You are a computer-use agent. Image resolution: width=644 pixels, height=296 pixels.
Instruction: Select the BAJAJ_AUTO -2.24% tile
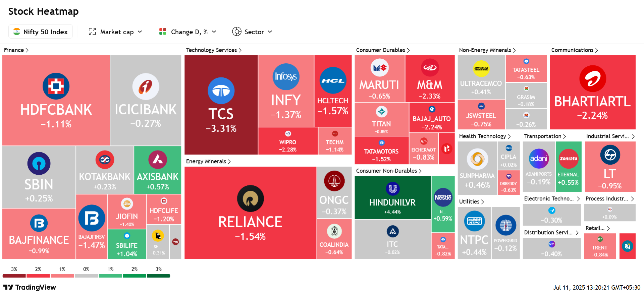[x=432, y=117]
